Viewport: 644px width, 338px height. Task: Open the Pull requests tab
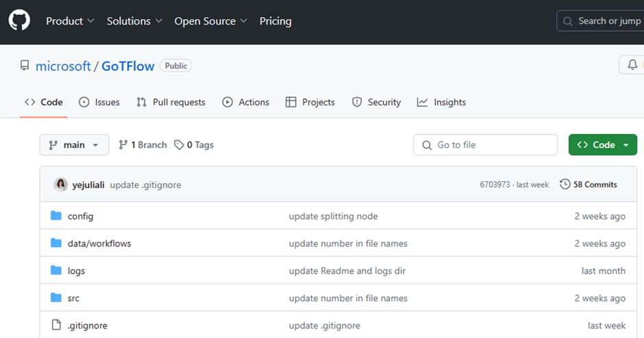click(171, 103)
